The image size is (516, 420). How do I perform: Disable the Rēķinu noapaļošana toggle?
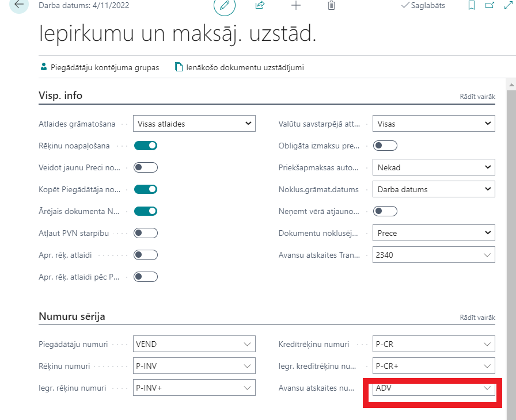[x=146, y=146]
